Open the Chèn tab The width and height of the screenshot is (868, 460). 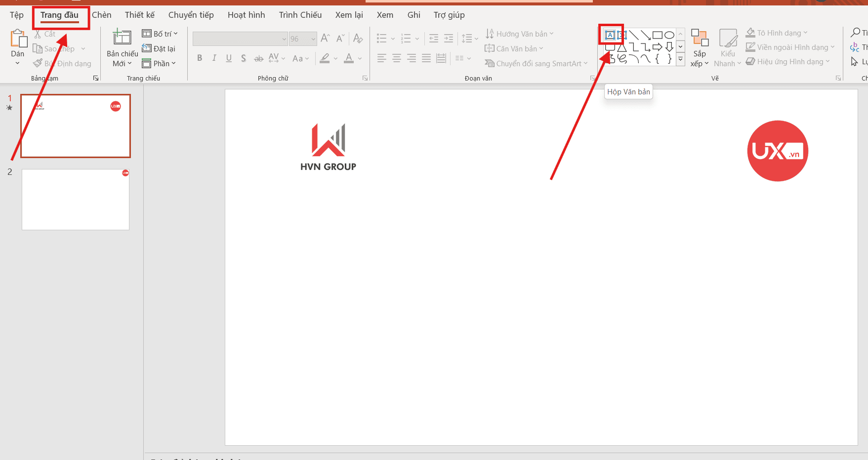pos(102,15)
